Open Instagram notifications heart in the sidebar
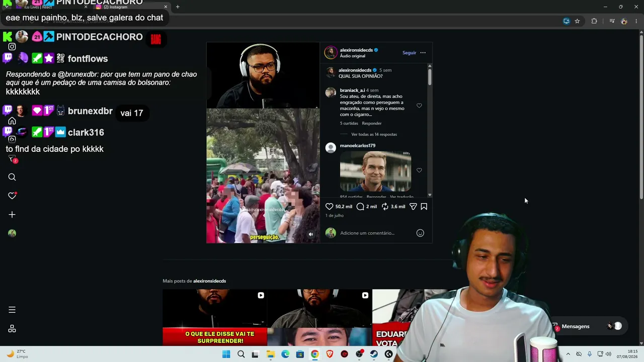 click(x=12, y=196)
